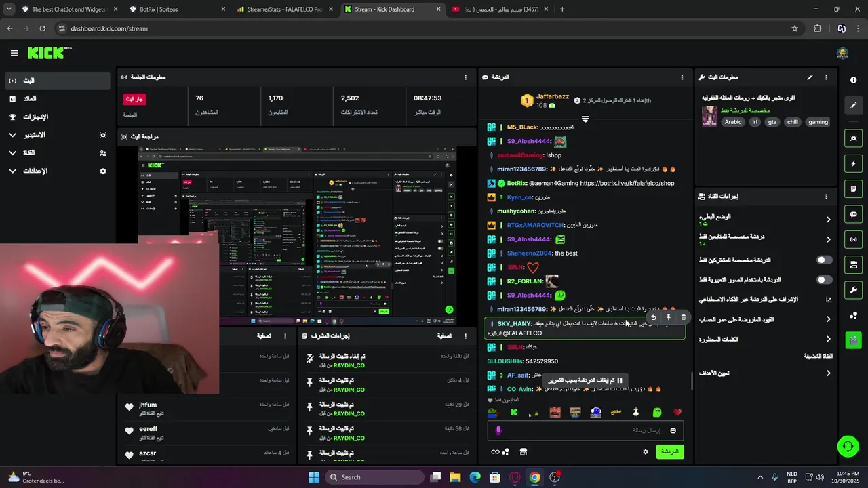Open chat settings with the gear icon

click(646, 452)
